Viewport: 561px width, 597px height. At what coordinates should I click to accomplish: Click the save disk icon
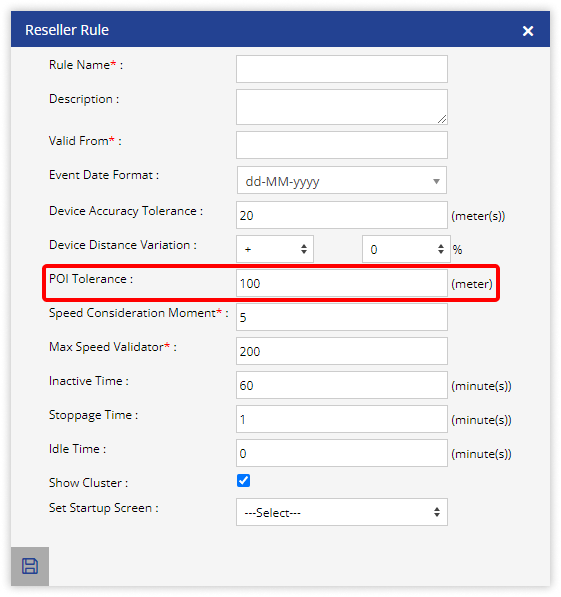click(30, 566)
